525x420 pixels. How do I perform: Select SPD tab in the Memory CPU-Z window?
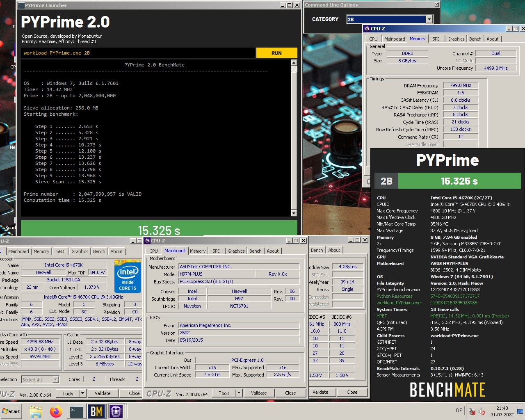(x=436, y=39)
